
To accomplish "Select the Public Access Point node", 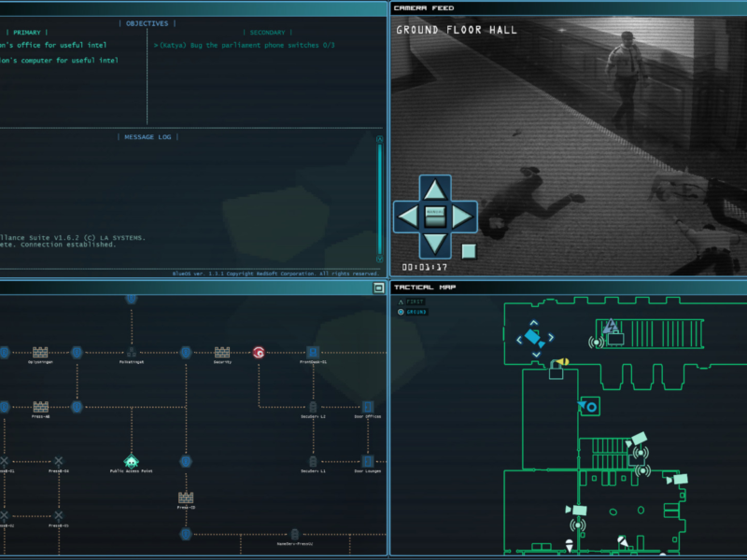I will (x=130, y=460).
